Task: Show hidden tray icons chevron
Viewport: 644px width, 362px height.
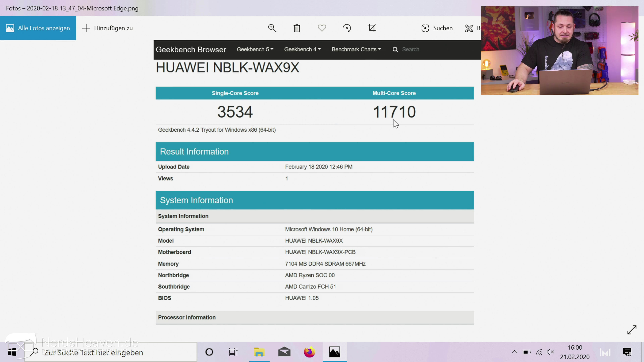Action: point(514,352)
